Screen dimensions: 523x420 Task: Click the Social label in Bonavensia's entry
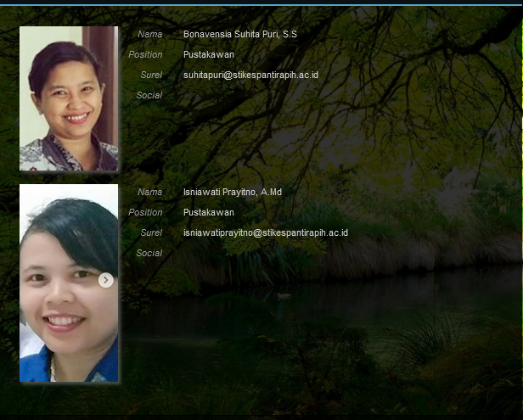149,96
